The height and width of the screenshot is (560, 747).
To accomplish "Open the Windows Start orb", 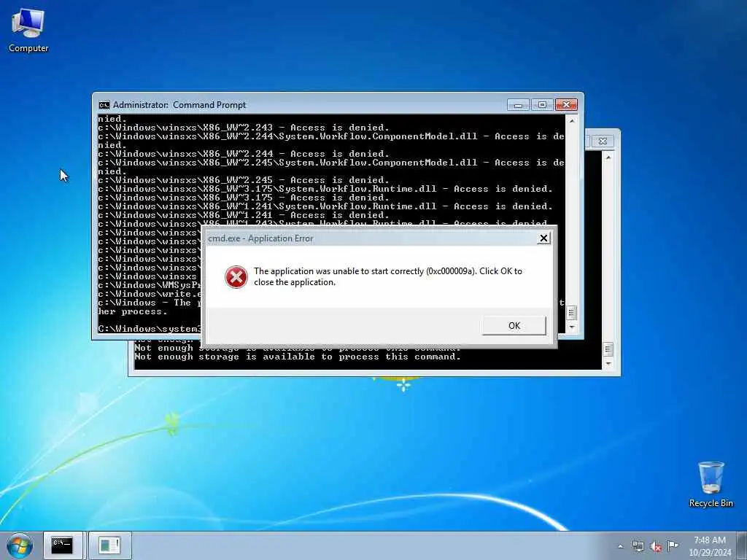I will tap(20, 545).
